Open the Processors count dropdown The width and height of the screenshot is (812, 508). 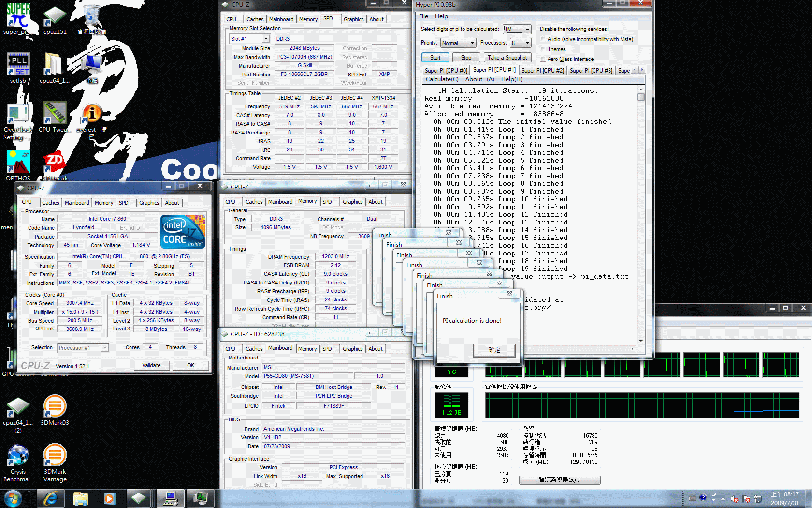click(x=521, y=43)
